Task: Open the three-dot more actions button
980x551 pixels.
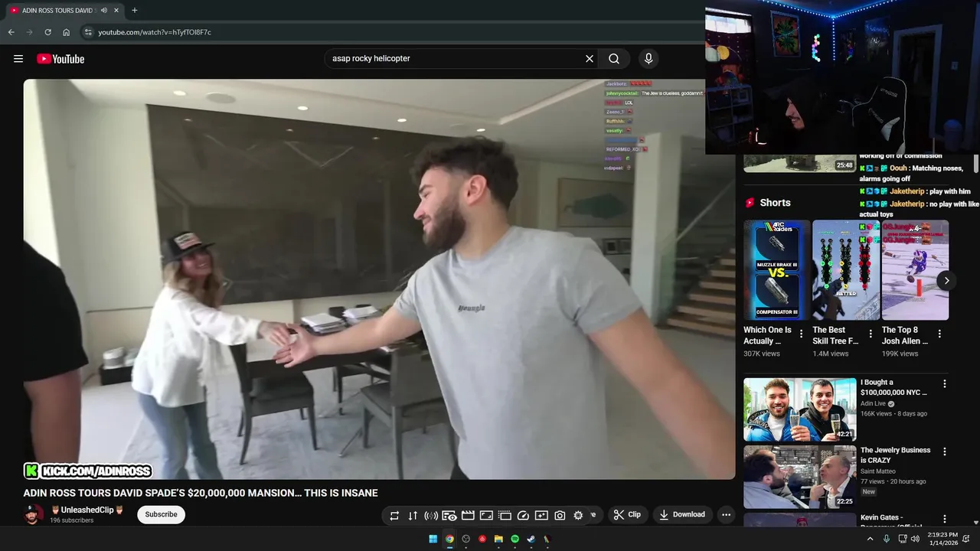Action: point(726,515)
